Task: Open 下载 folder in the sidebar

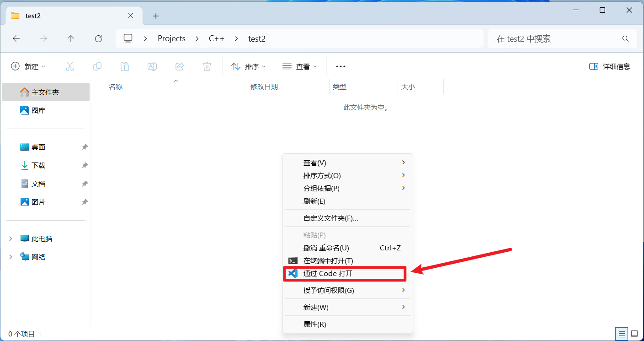Action: [38, 165]
